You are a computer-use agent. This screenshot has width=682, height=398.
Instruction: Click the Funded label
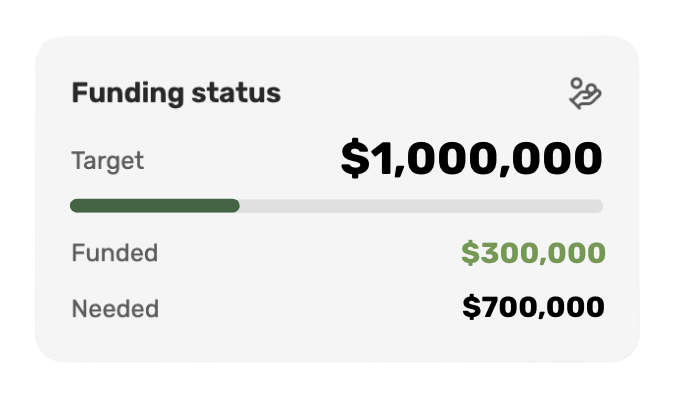115,253
